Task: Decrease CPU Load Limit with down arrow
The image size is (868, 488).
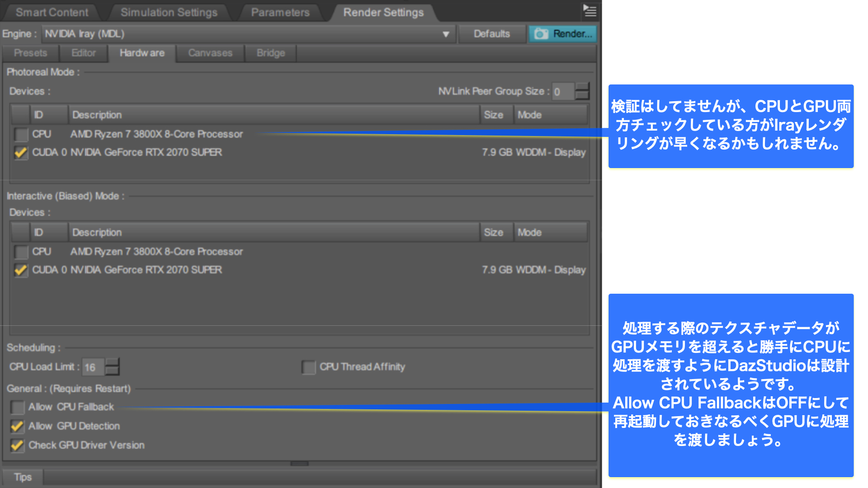Action: 112,371
